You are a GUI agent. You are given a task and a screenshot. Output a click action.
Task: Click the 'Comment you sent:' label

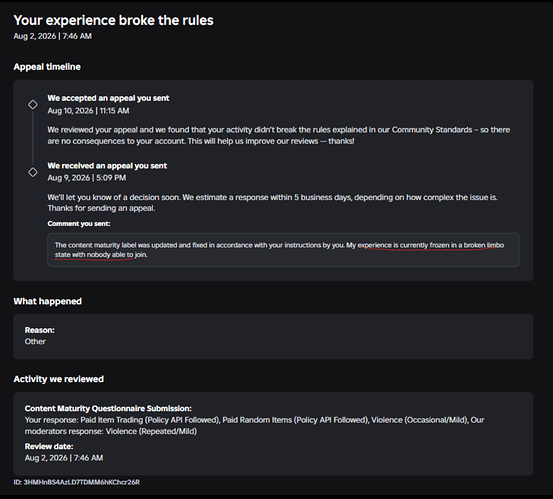[79, 224]
